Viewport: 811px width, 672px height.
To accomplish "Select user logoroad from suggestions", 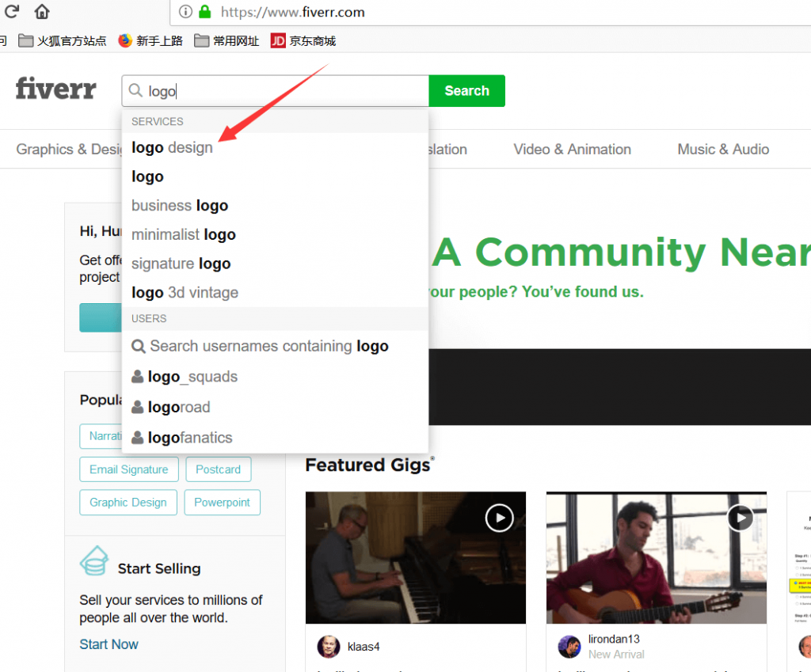I will click(x=275, y=407).
